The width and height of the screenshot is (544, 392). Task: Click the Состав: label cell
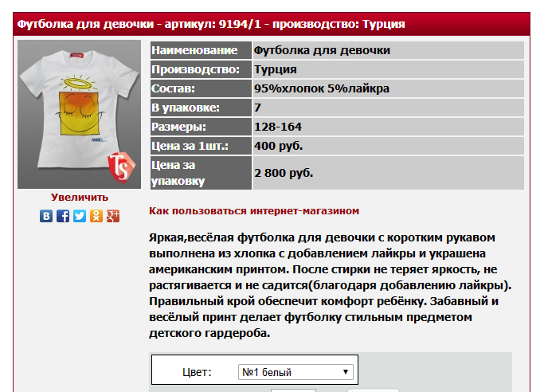point(201,88)
